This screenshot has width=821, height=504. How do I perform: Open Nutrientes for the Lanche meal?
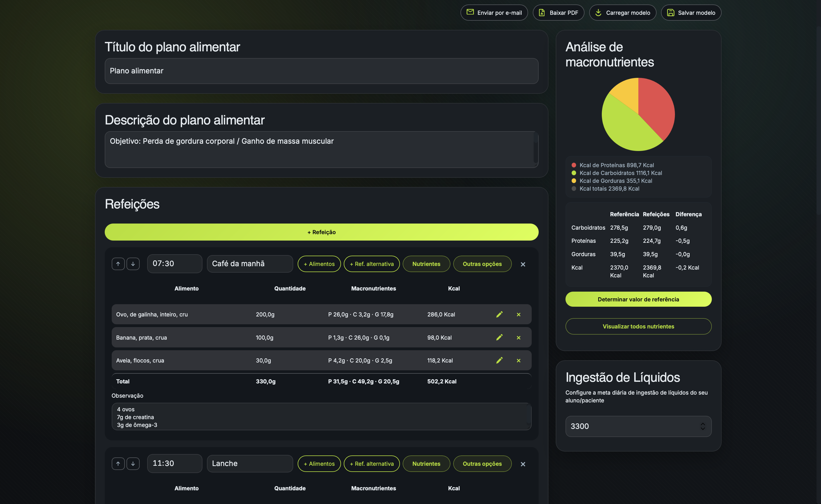[x=426, y=464]
